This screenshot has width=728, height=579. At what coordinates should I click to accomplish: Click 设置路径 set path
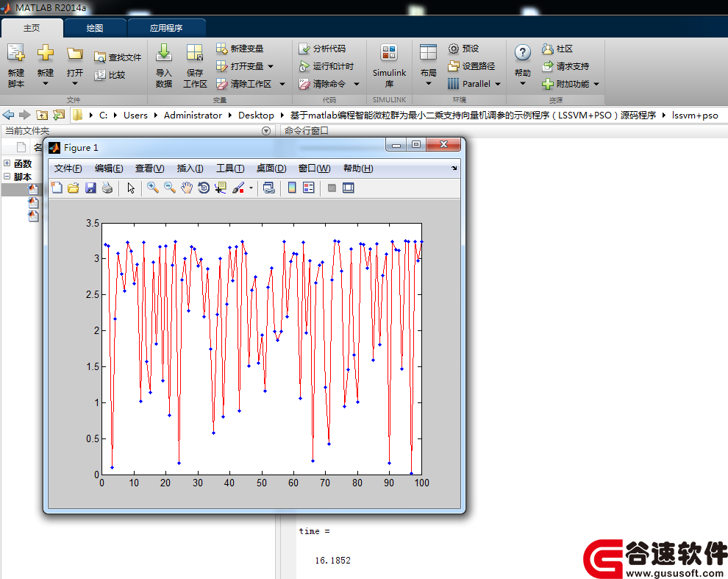471,66
